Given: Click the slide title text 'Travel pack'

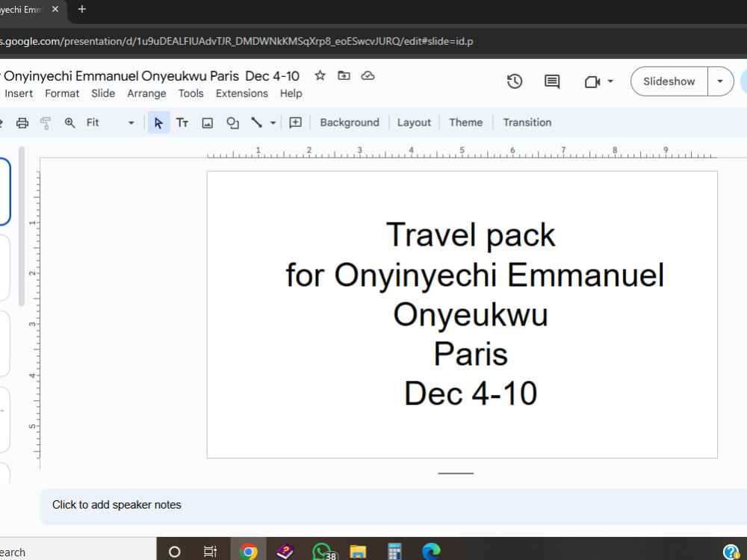Looking at the screenshot, I should pos(470,234).
